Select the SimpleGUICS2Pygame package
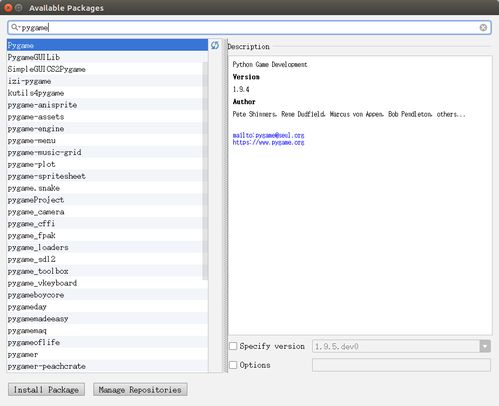The height and width of the screenshot is (406, 499). pyautogui.click(x=107, y=69)
